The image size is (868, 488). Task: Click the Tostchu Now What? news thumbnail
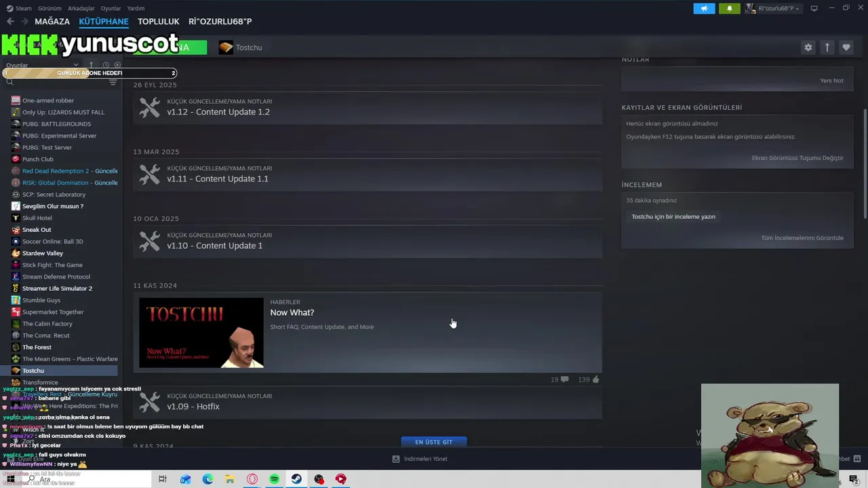[201, 333]
